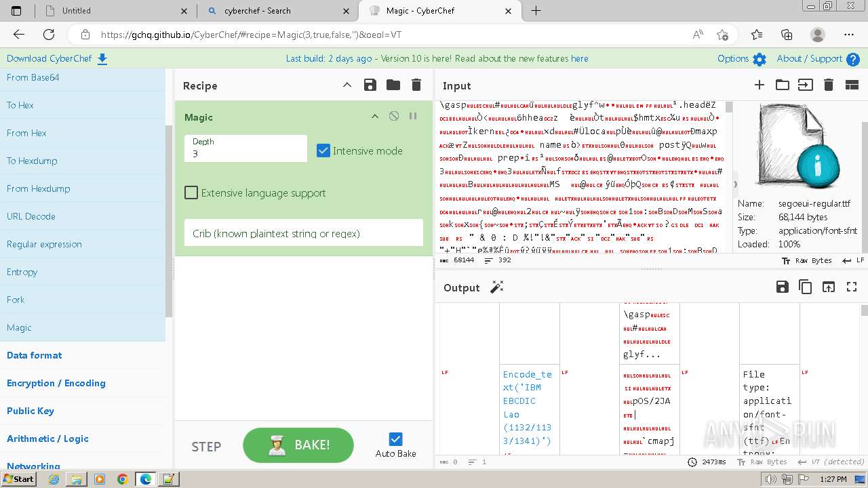Select the From Hex operation
Image resolution: width=868 pixels, height=488 pixels.
[x=82, y=133]
